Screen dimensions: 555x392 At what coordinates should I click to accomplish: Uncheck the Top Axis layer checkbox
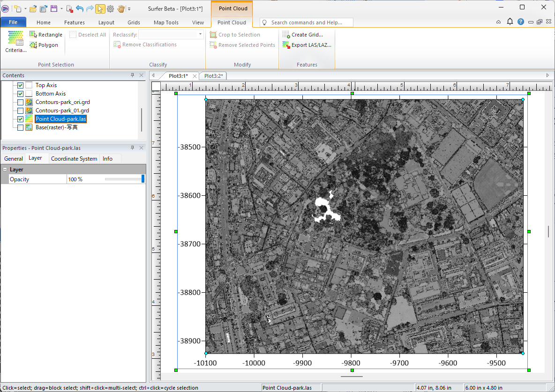[x=20, y=85]
